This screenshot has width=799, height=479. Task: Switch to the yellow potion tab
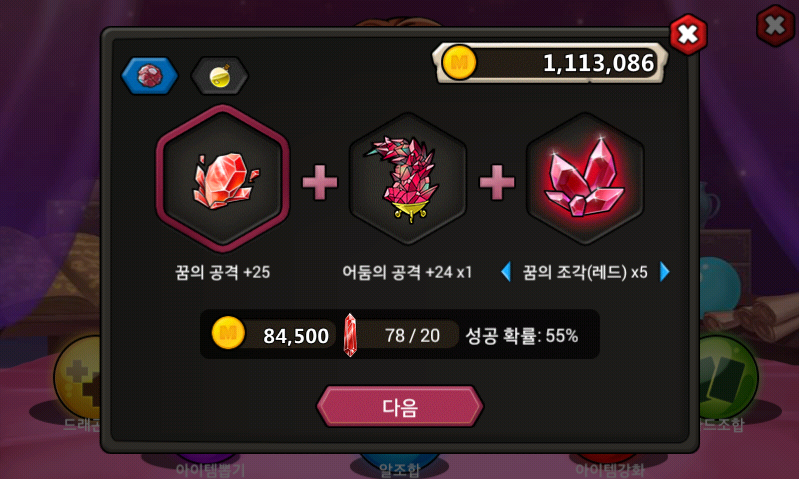coord(220,76)
